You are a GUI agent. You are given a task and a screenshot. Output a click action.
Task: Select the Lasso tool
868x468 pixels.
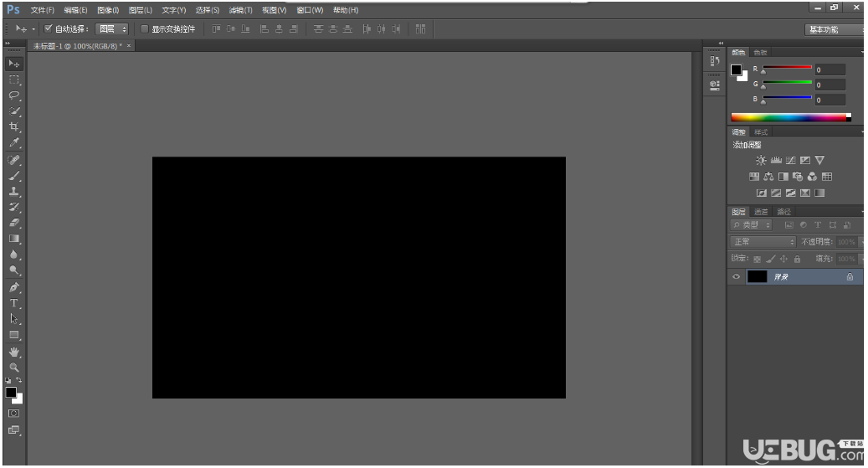14,95
